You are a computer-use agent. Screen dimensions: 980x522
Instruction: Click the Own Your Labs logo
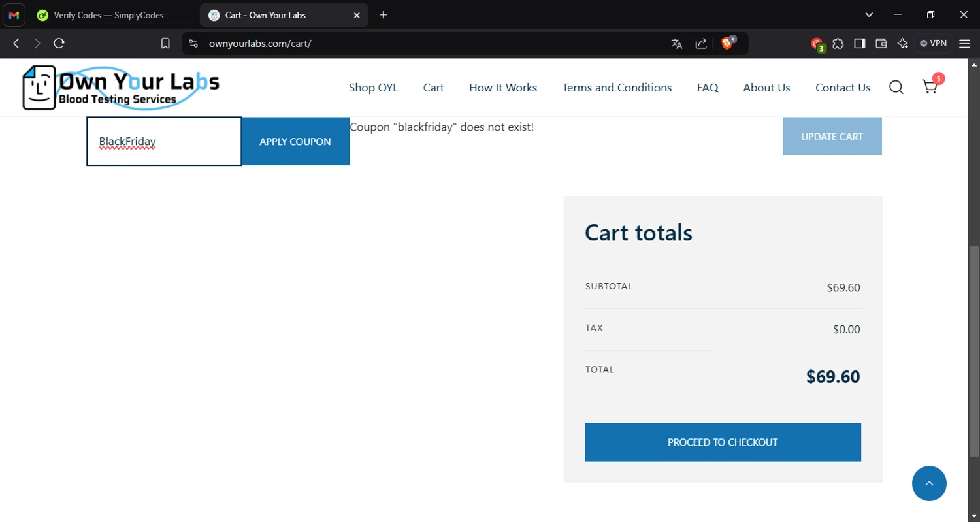121,88
